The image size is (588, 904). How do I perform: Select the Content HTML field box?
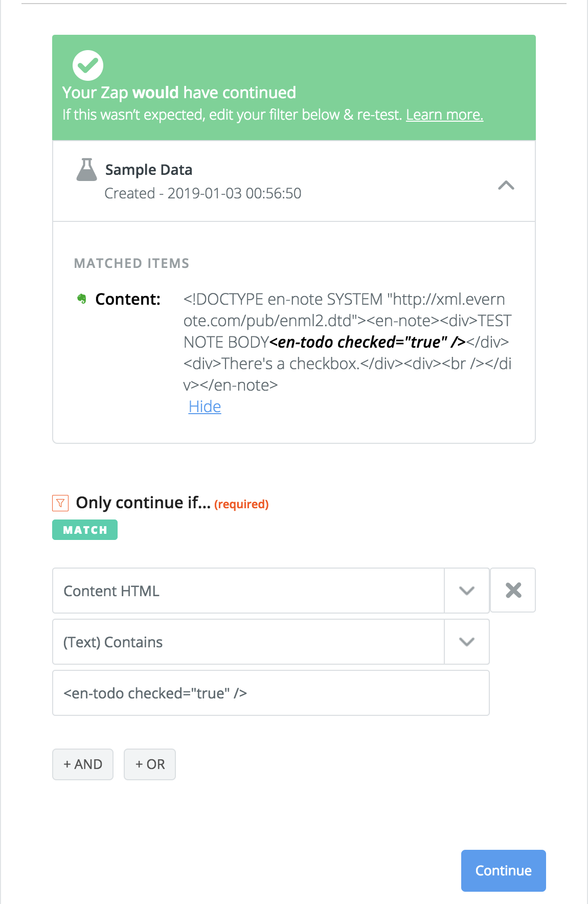click(x=248, y=591)
